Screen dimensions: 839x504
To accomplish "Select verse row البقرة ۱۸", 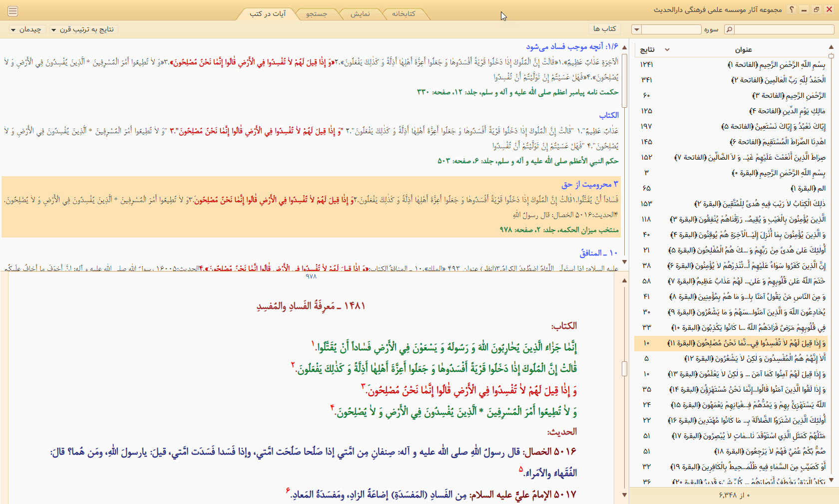I will 731,451.
